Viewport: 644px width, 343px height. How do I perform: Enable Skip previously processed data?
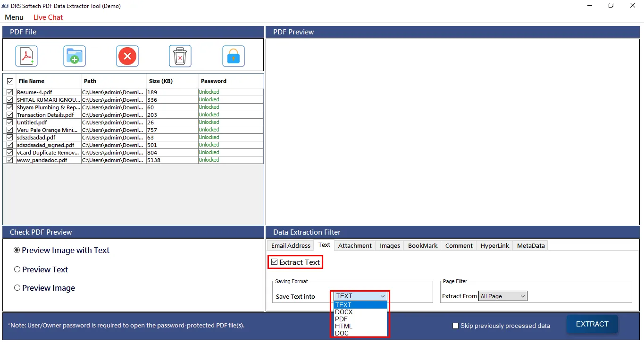pos(455,326)
